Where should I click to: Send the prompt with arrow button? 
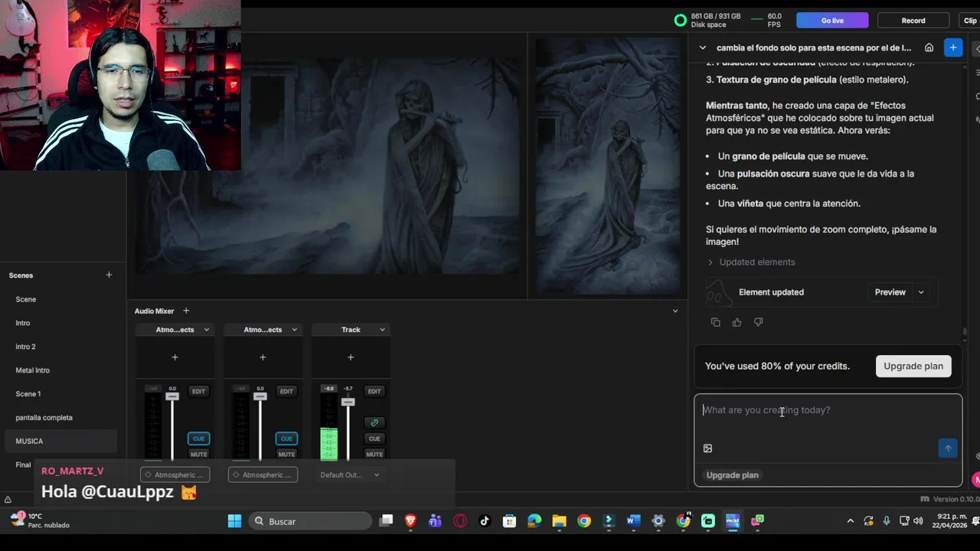(948, 448)
